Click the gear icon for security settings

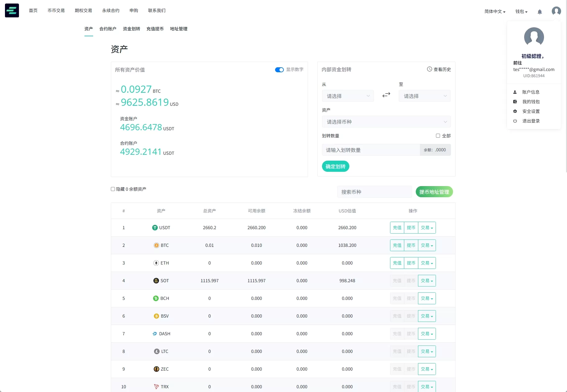click(x=515, y=111)
